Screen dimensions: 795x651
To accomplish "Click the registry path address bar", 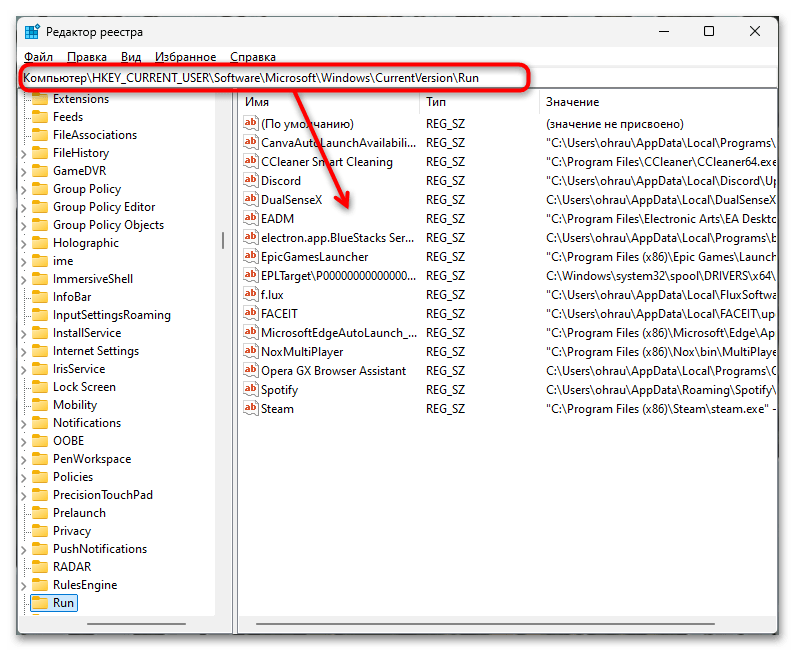I will 398,78.
